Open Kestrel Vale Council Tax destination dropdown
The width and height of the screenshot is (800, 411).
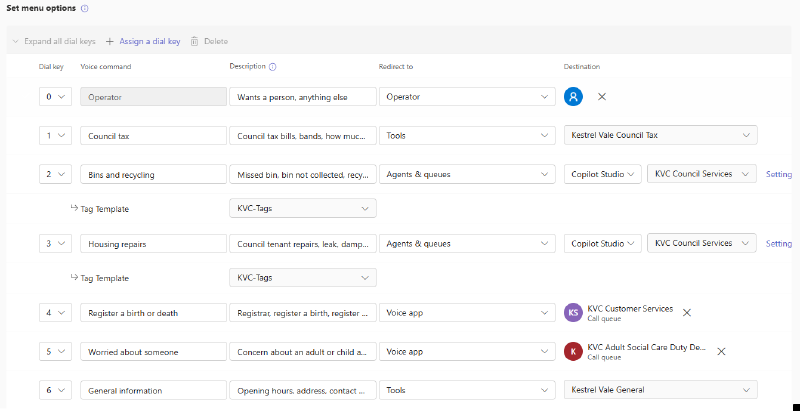pyautogui.click(x=661, y=135)
